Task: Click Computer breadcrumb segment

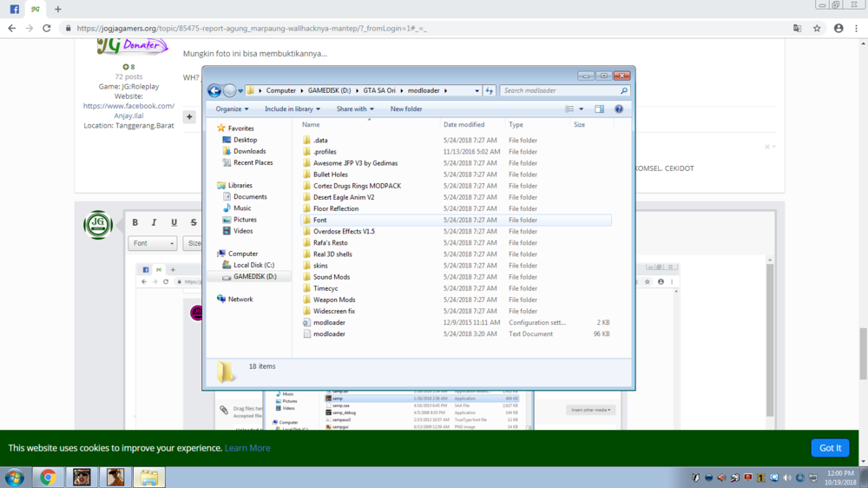Action: click(280, 90)
